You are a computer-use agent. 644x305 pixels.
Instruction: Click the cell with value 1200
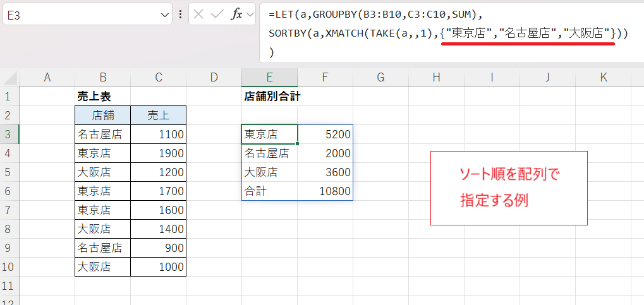coord(159,172)
